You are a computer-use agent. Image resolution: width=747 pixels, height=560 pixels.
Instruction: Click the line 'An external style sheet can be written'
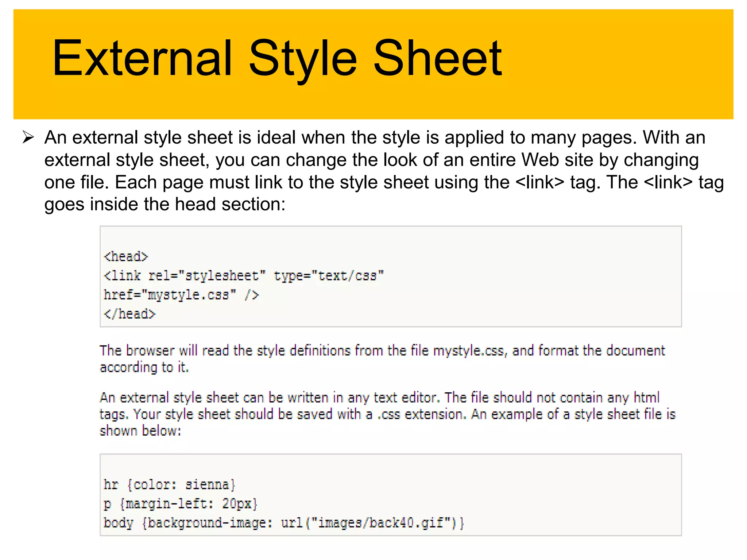tap(380, 398)
